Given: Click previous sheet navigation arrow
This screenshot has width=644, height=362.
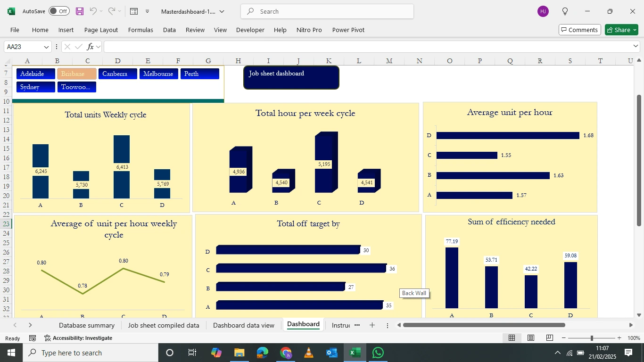Looking at the screenshot, I should pos(15,325).
